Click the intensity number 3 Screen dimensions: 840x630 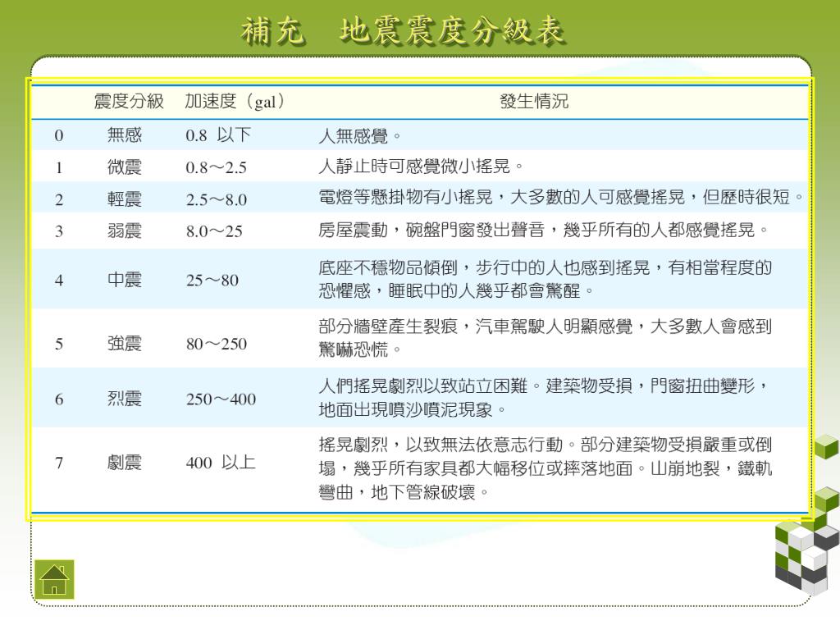(x=59, y=231)
